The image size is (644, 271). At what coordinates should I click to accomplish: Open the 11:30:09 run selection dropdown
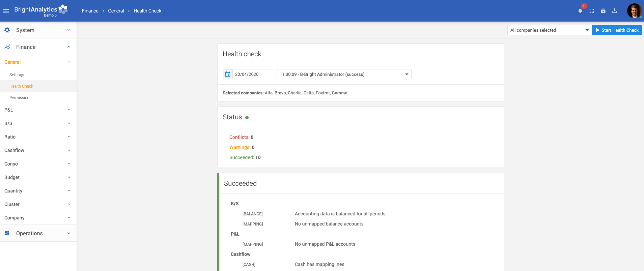tap(344, 74)
